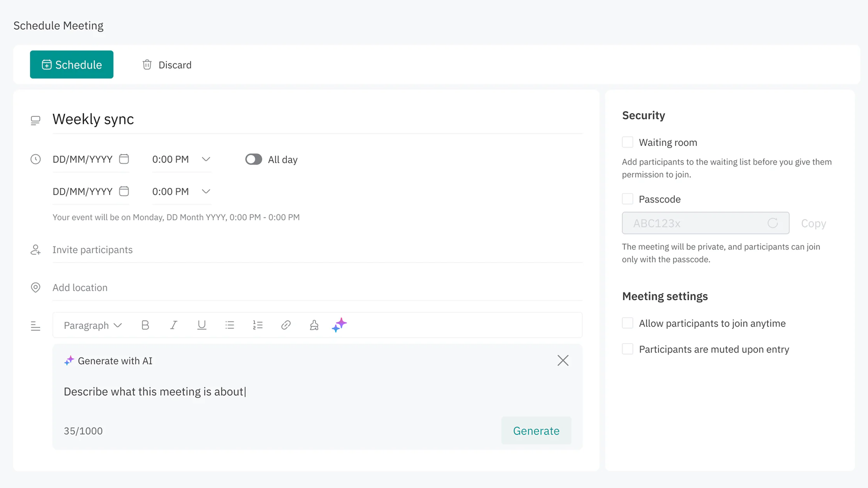Check Allow participants to join anytime
This screenshot has height=488, width=868.
point(628,323)
